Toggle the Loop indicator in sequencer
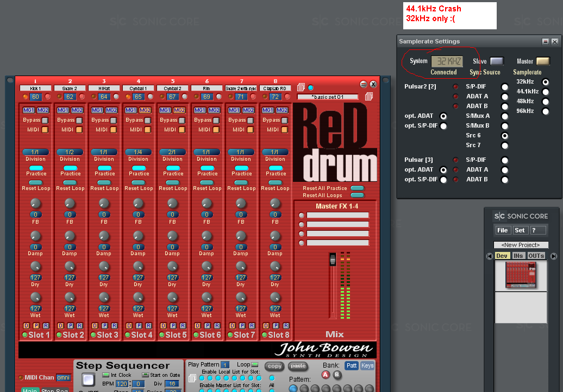 click(254, 365)
